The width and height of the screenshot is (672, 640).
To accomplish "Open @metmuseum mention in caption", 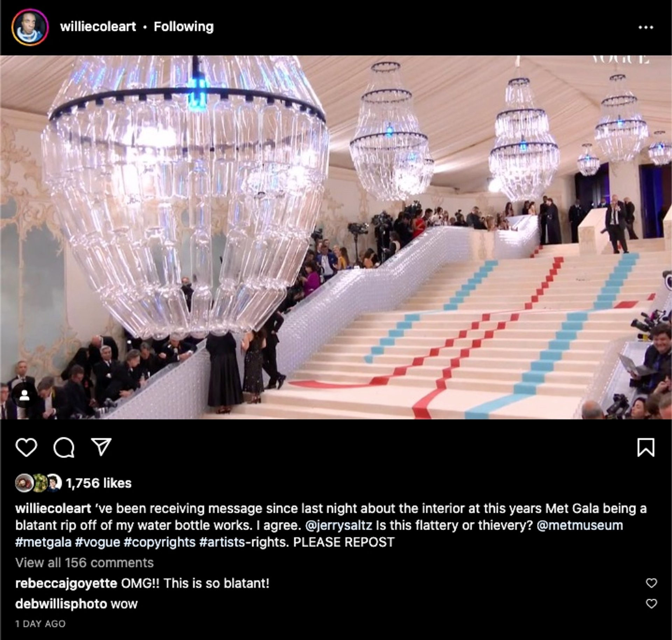I will [x=580, y=526].
